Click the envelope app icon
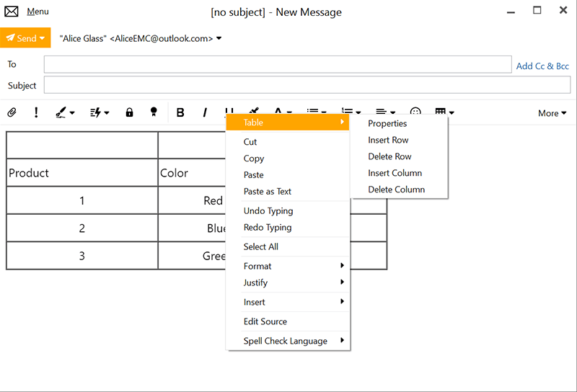 (12, 12)
